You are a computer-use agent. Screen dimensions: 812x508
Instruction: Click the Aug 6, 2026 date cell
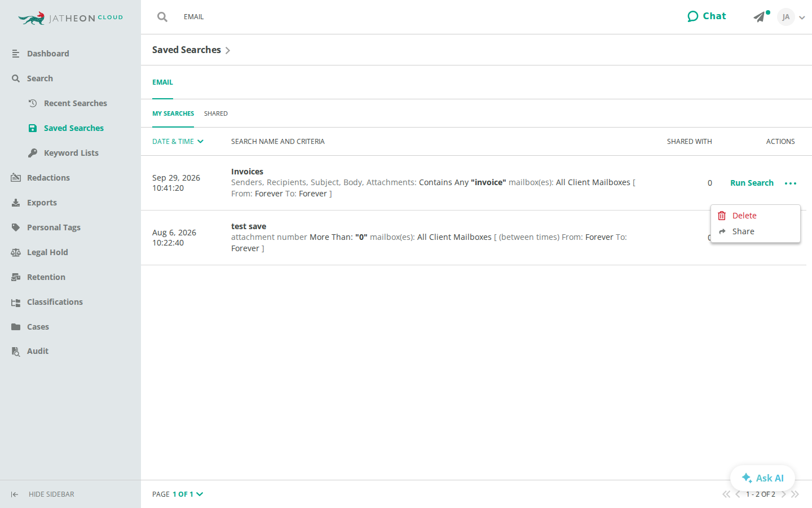click(174, 238)
